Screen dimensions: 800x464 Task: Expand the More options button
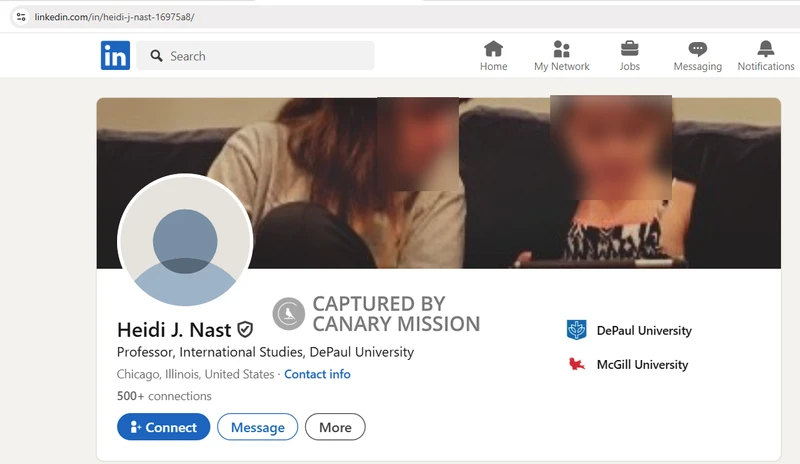click(335, 427)
